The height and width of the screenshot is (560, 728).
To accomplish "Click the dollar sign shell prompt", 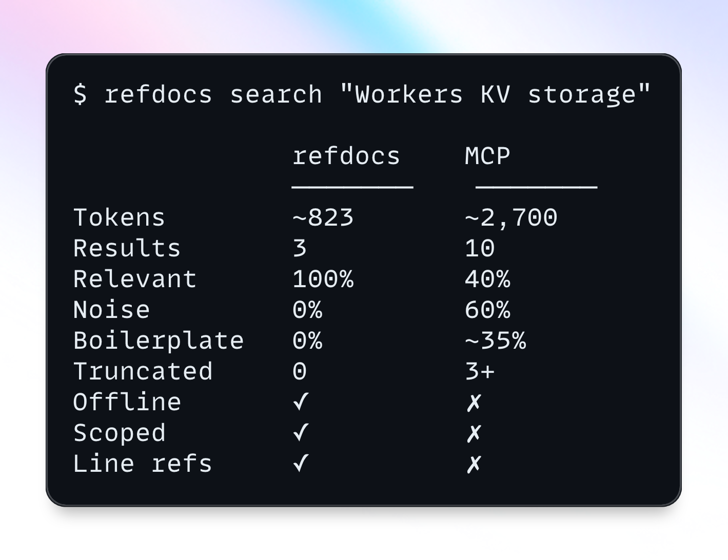I will click(x=80, y=94).
